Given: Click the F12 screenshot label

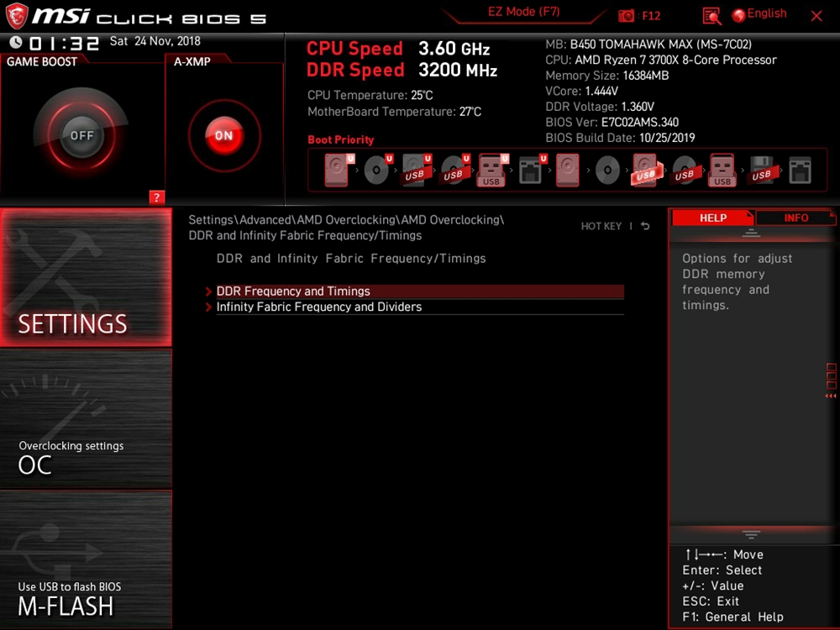Looking at the screenshot, I should 651,15.
